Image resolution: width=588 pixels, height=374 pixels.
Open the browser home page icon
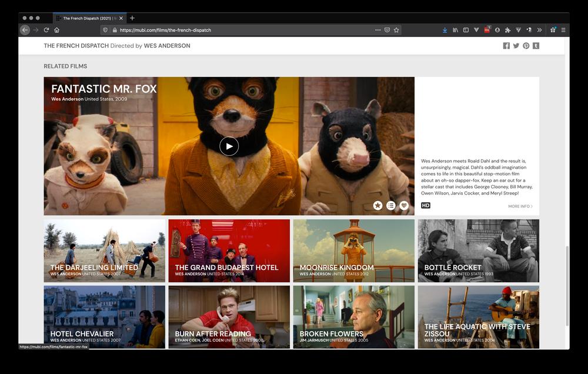click(56, 30)
